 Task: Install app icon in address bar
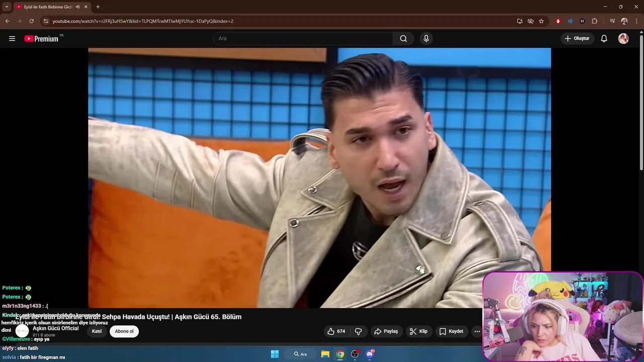click(x=520, y=21)
